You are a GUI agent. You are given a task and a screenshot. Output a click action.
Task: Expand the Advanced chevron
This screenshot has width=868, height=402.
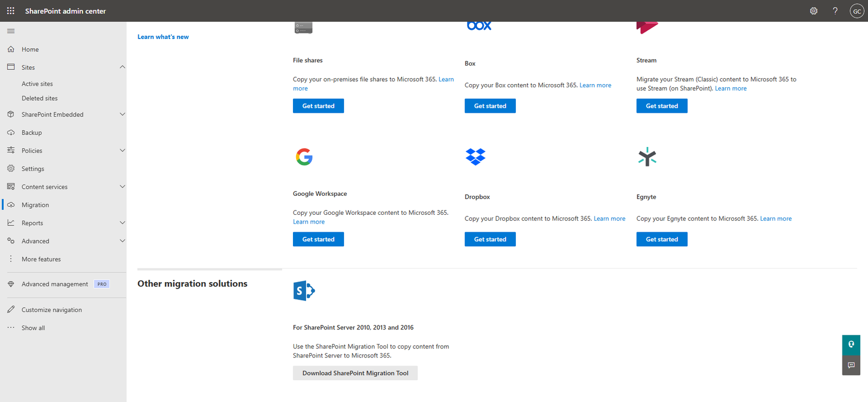point(122,241)
